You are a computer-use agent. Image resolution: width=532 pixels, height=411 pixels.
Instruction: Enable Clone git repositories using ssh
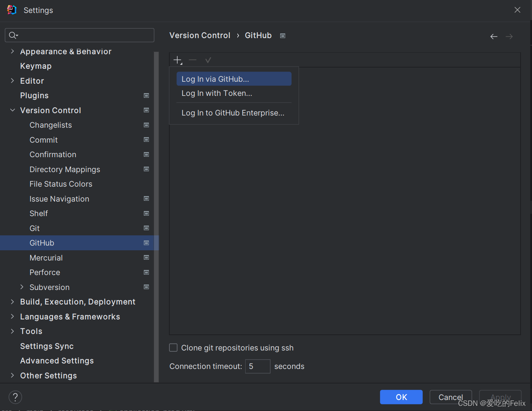(173, 348)
